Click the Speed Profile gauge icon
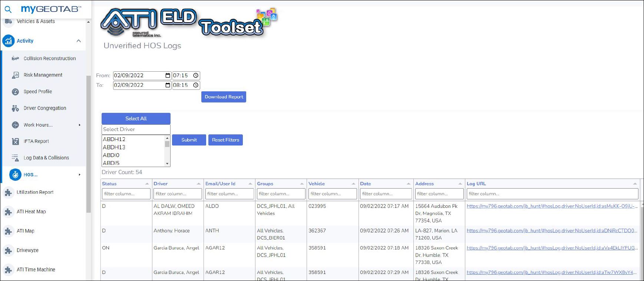The image size is (644, 281). coord(15,92)
